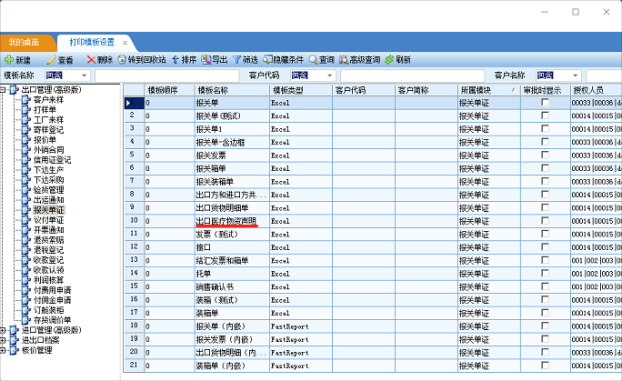Expand the 进口管理(高级版) tree node
The height and width of the screenshot is (381, 622).
tap(3, 330)
